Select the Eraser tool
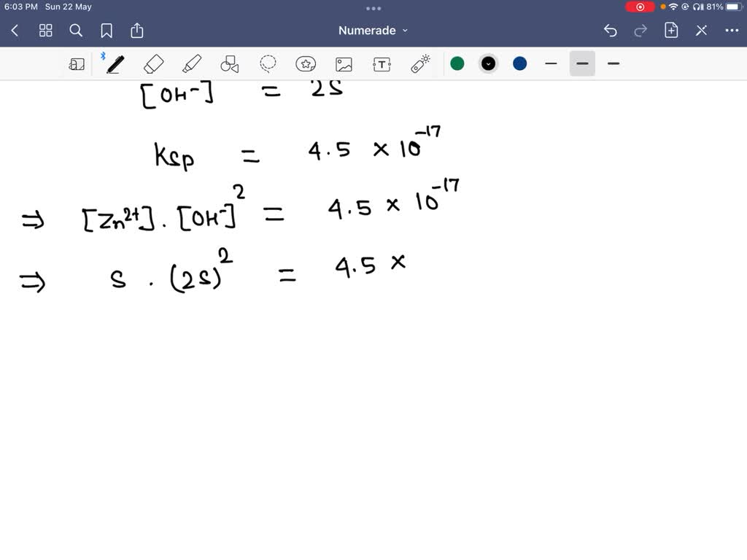The image size is (747, 560). pos(153,63)
